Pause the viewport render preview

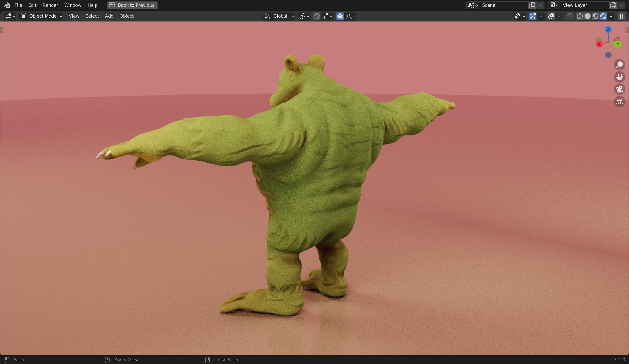[621, 16]
